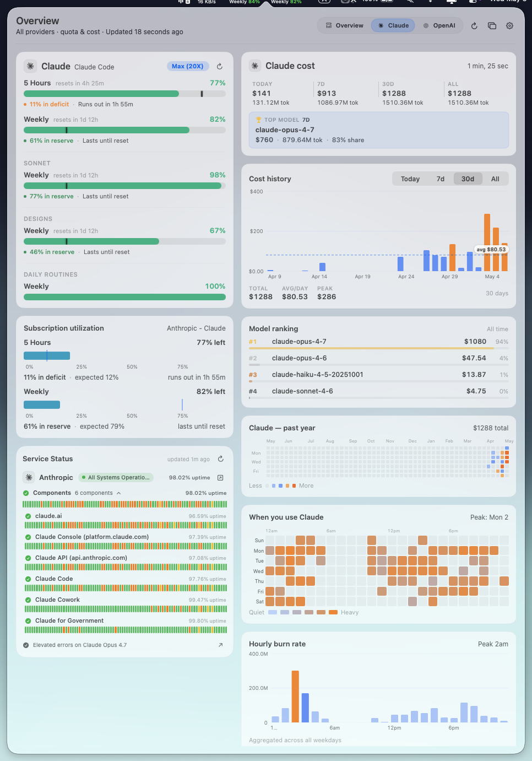Click the check icon beside Claude Console

[x=28, y=537]
